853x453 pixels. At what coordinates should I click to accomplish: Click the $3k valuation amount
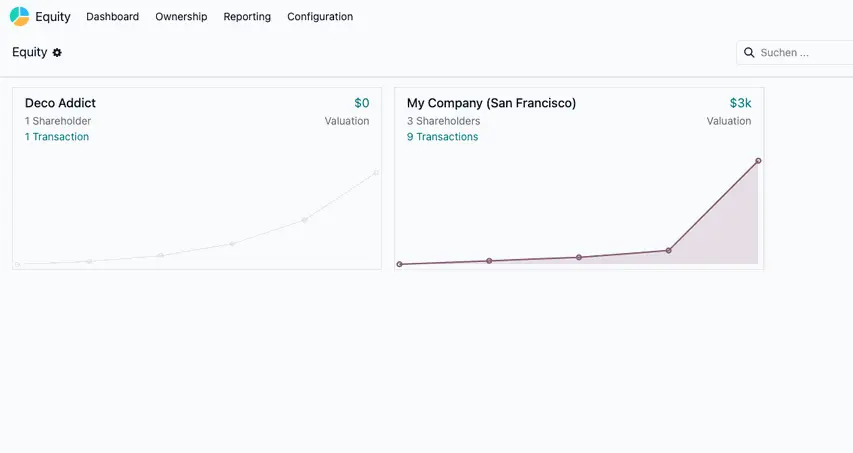tap(740, 103)
